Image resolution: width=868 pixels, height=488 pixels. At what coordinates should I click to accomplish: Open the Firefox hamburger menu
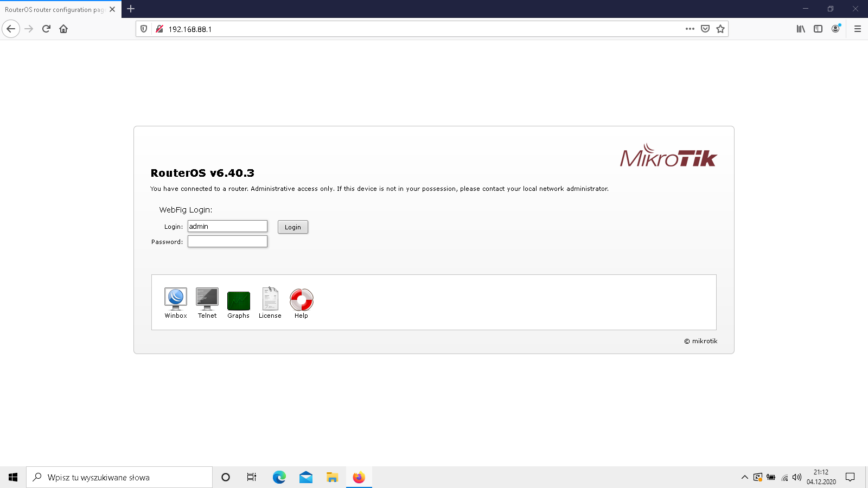tap(858, 29)
